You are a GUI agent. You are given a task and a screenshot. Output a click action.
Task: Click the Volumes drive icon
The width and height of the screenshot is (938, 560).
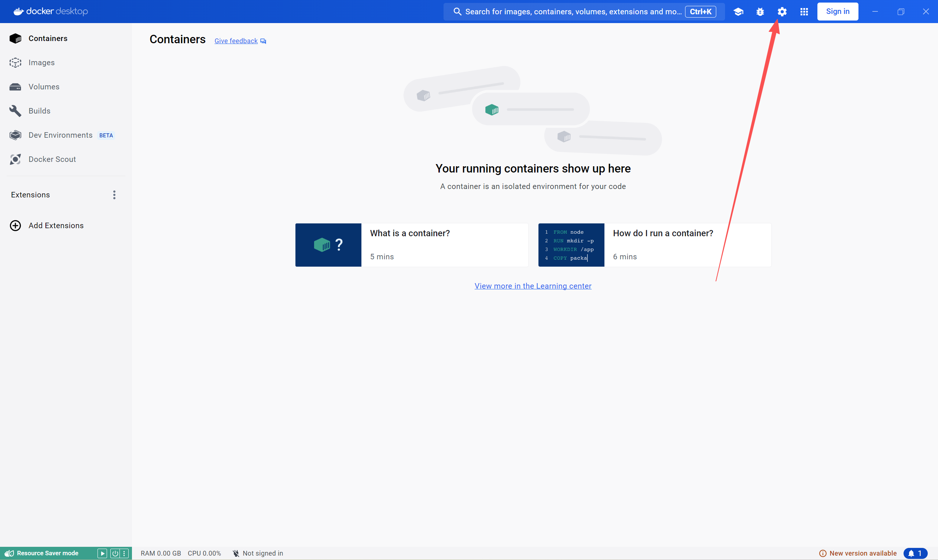[15, 87]
